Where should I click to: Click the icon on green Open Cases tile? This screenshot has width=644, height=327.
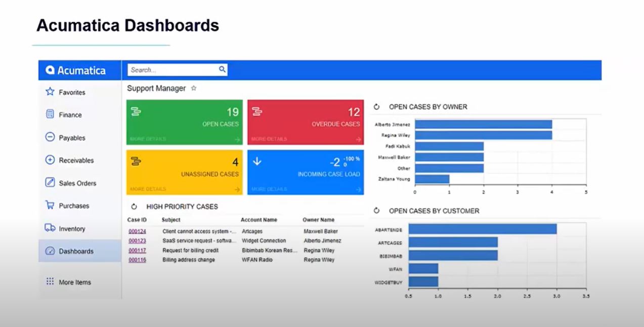pos(135,111)
